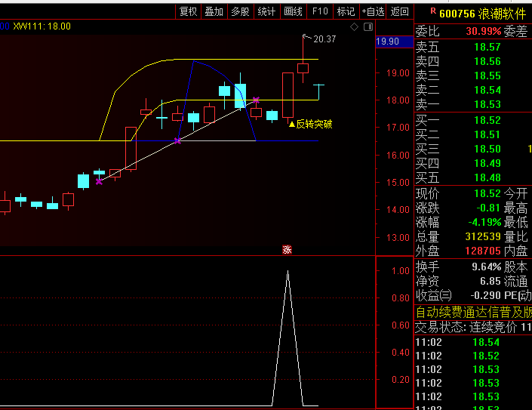
Task: Click the 卖五 price 18.57
Action: pos(487,47)
